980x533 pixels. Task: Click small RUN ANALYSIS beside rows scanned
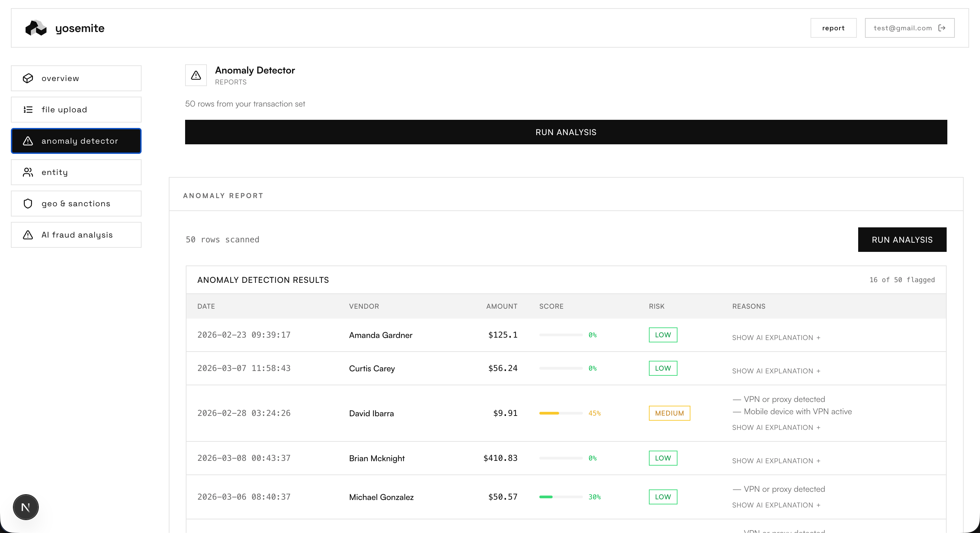tap(902, 240)
